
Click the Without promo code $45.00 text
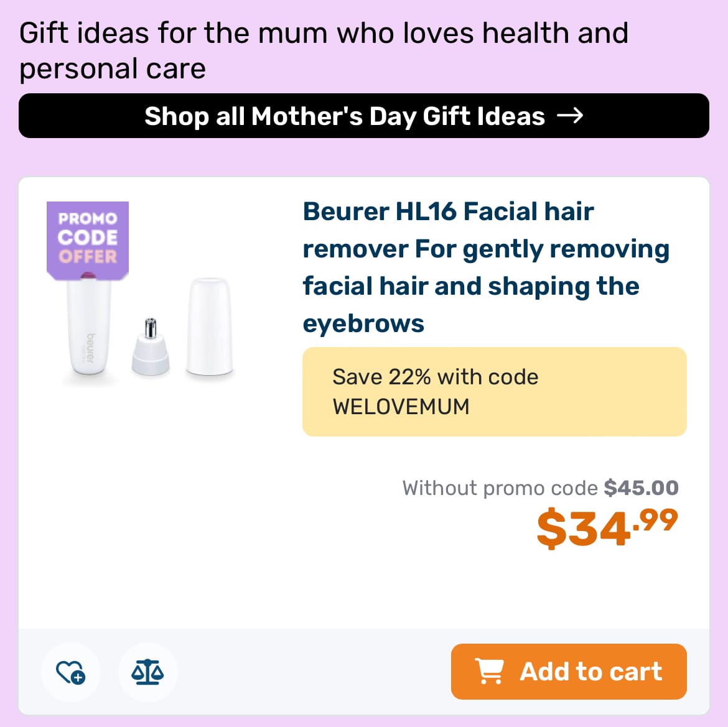pyautogui.click(x=541, y=488)
